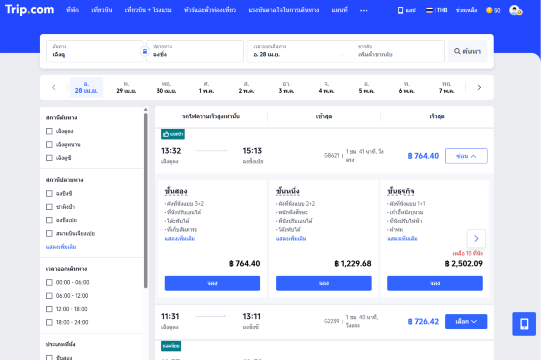
Task: Tick the third departure station checkbox
Action: pos(49,158)
